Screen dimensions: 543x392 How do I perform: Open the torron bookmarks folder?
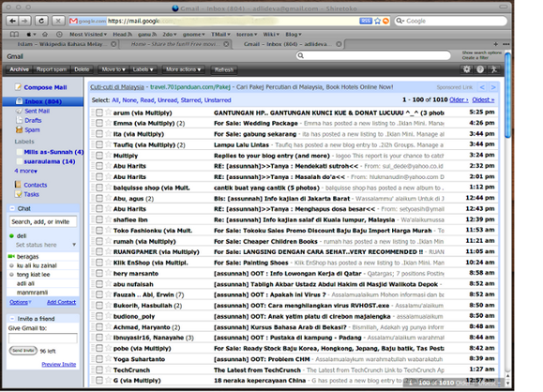tap(247, 35)
